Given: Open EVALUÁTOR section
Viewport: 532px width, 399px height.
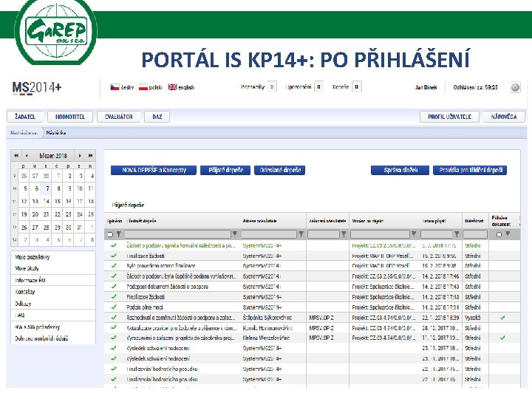Looking at the screenshot, I should tap(118, 117).
